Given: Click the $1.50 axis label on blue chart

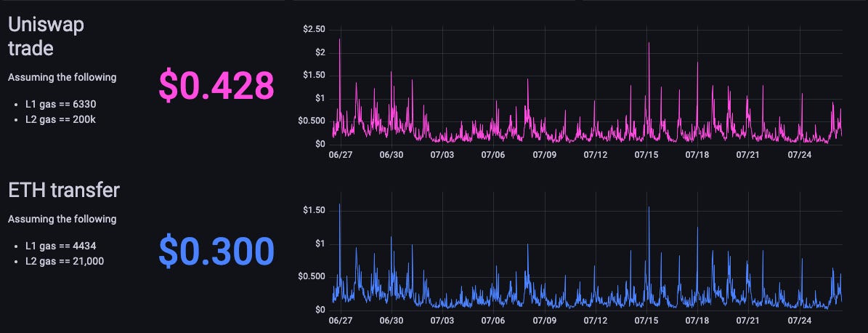Looking at the screenshot, I should tap(314, 211).
